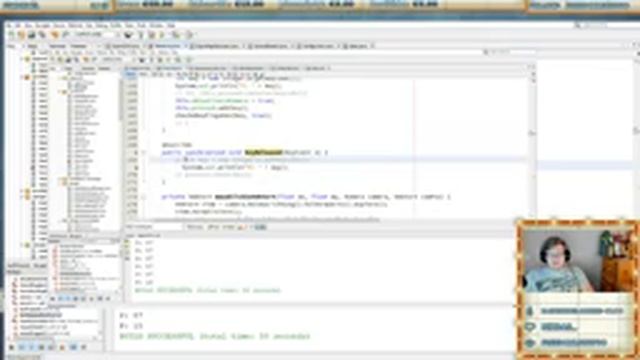Click the Profile Project toolbar icon

point(189,35)
